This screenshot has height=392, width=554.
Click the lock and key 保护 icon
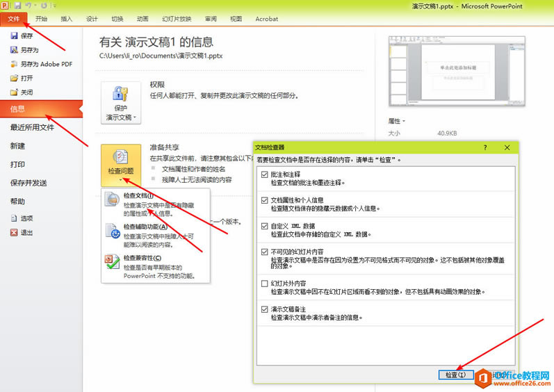pos(120,94)
